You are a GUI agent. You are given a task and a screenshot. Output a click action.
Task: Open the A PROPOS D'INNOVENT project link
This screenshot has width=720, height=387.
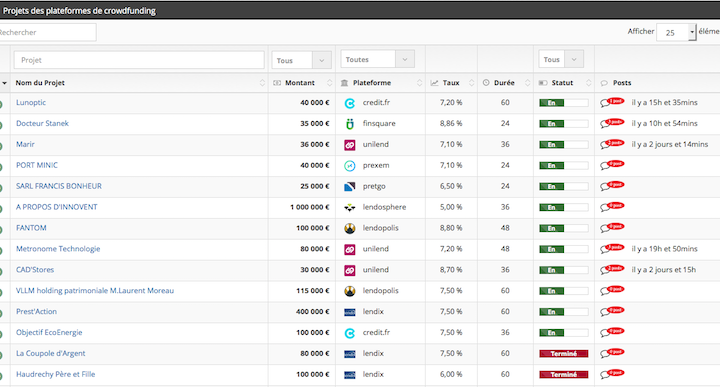pos(56,207)
